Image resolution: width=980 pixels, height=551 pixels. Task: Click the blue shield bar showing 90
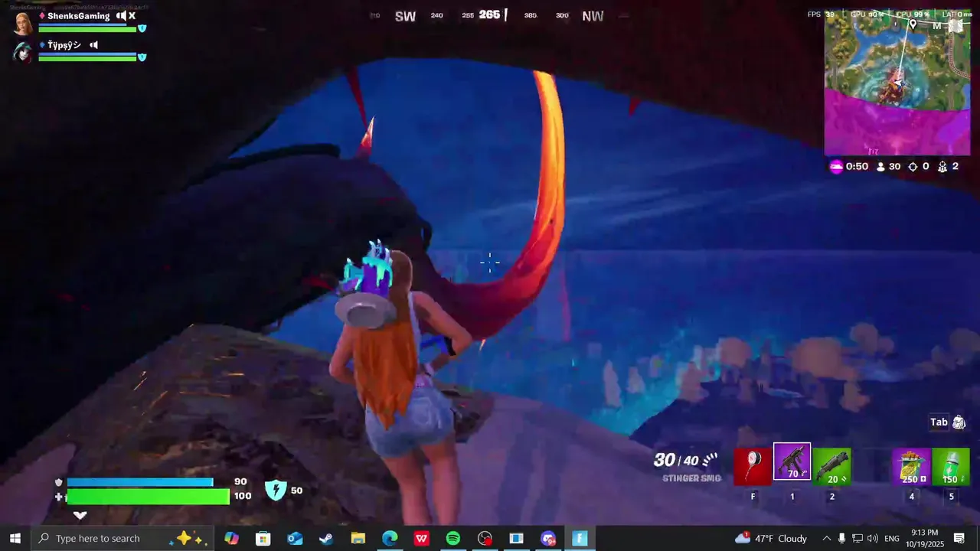(x=140, y=482)
